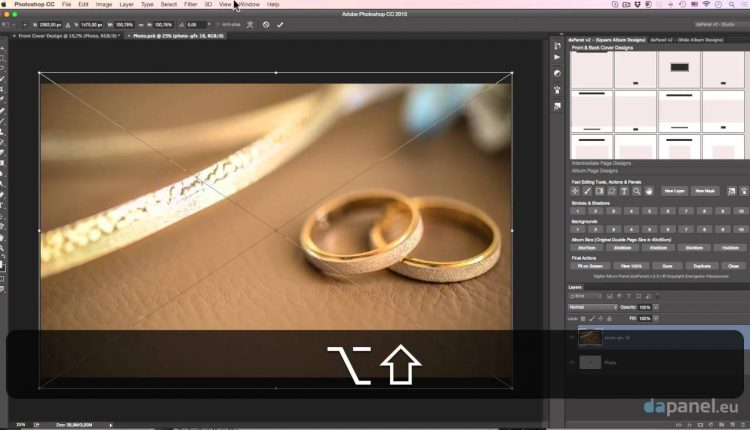Screen dimensions: 750x430
Task: Click the View 100% button
Action: [631, 266]
